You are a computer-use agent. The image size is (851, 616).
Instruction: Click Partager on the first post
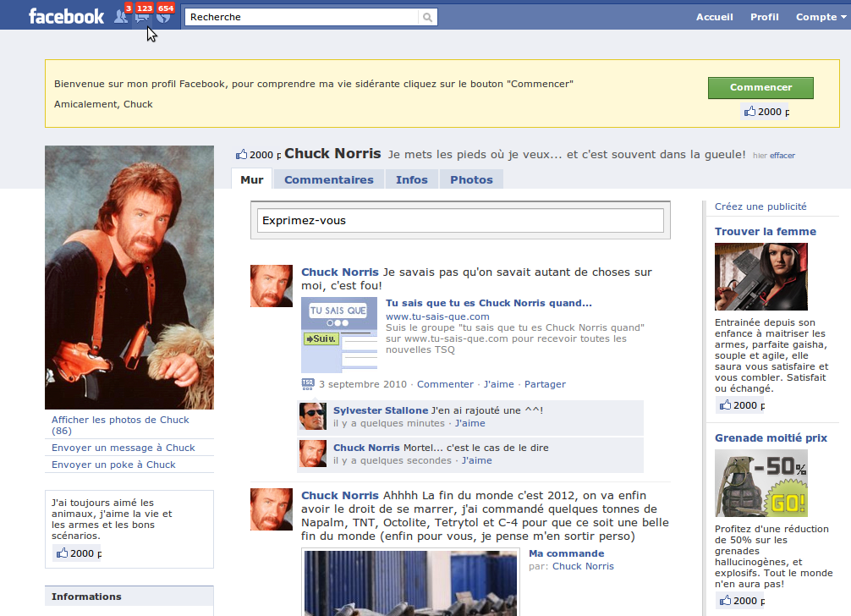tap(545, 384)
